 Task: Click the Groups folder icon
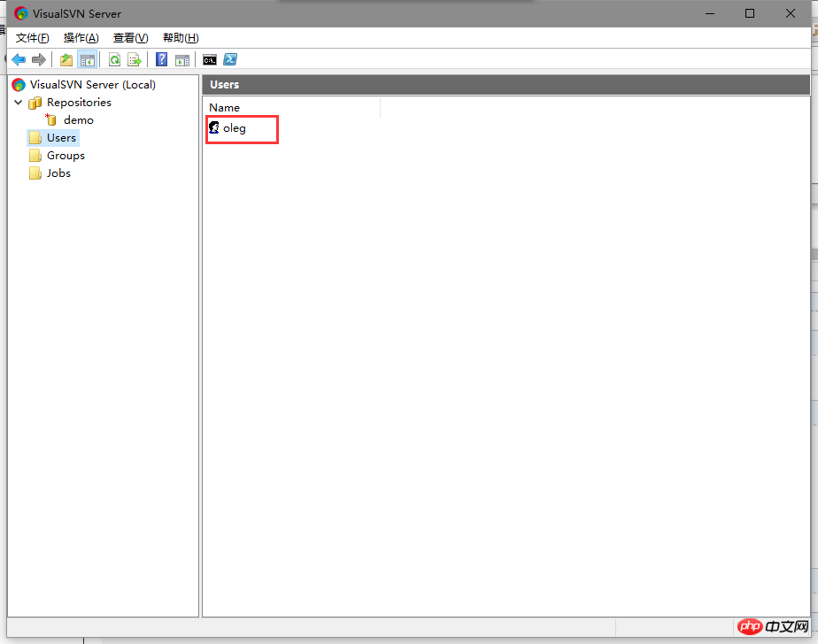[35, 156]
